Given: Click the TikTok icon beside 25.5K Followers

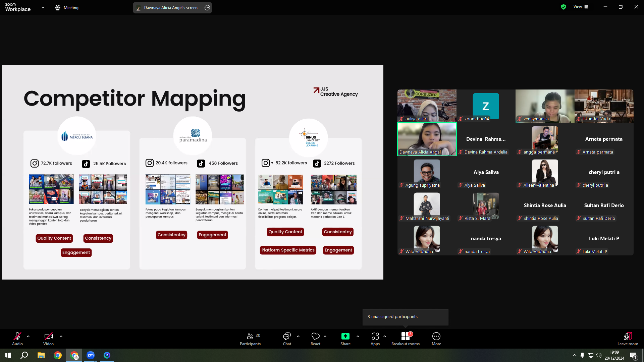Looking at the screenshot, I should click(86, 164).
